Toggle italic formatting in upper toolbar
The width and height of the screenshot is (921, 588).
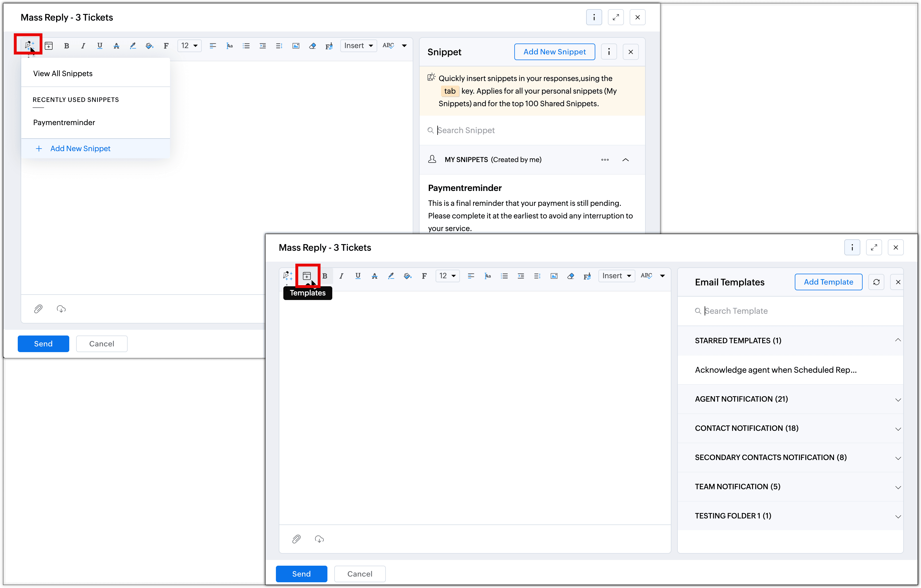(83, 46)
